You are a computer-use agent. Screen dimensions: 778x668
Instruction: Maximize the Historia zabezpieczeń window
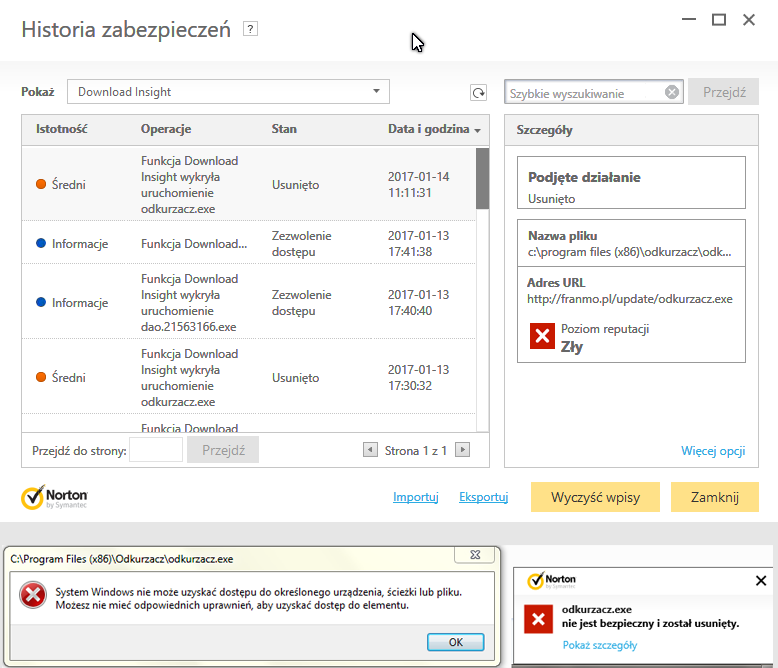pos(719,19)
